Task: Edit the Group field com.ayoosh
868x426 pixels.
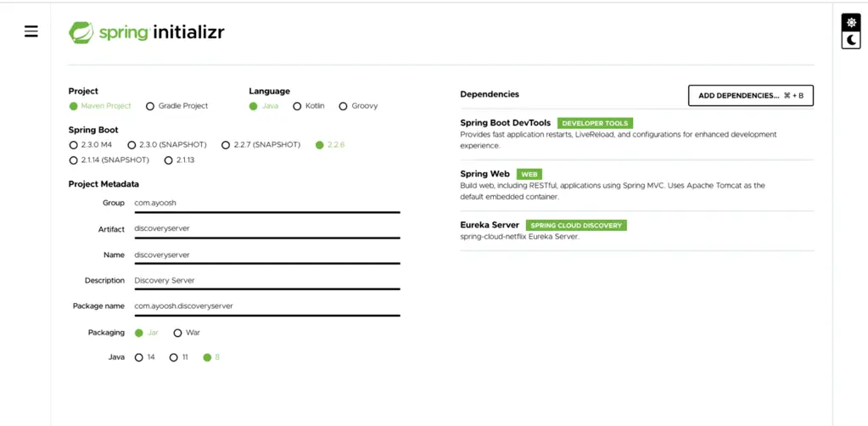Action: [266, 204]
